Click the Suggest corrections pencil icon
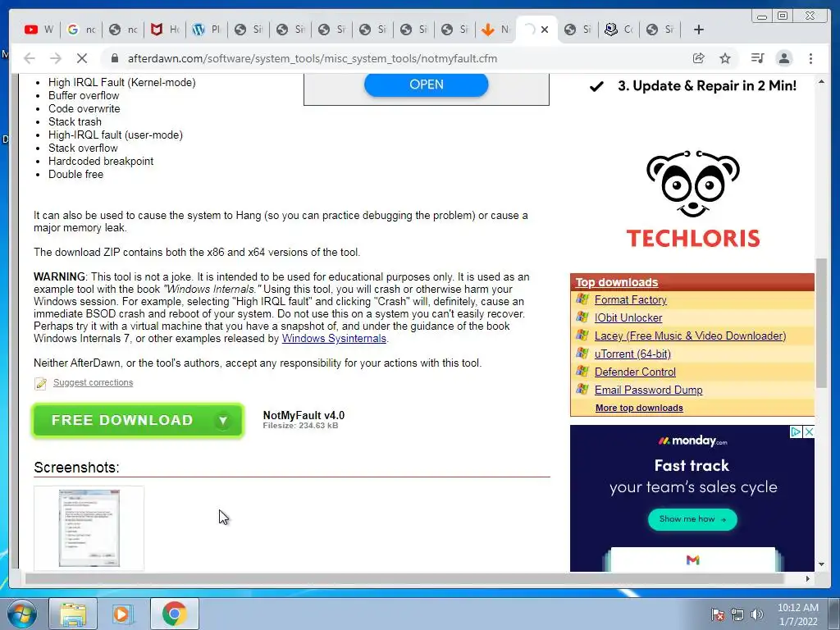The image size is (840, 630). [40, 383]
